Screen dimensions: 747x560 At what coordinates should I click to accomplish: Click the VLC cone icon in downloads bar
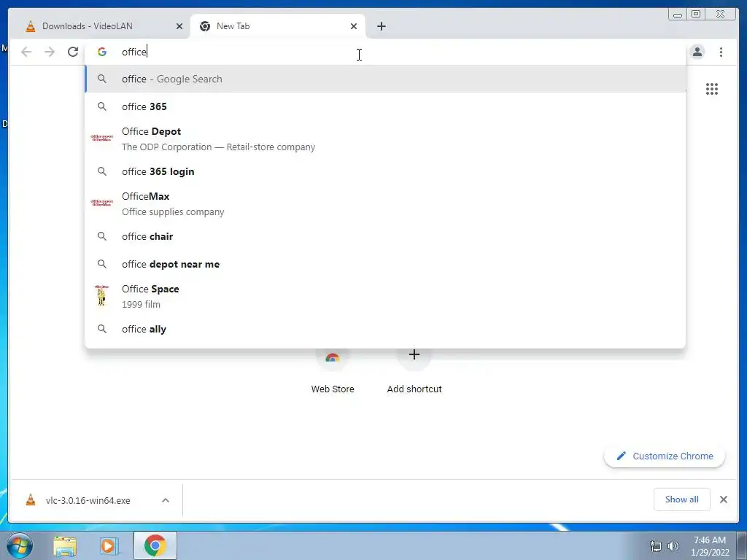pyautogui.click(x=31, y=500)
